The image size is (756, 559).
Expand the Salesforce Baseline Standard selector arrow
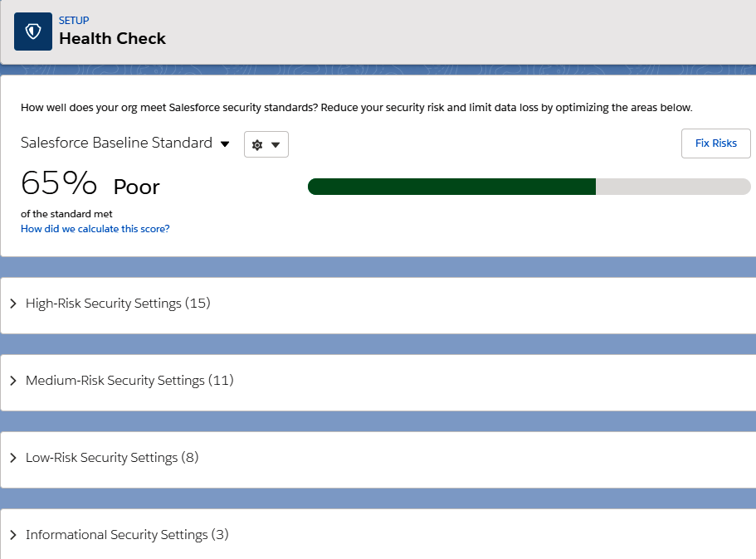(224, 143)
